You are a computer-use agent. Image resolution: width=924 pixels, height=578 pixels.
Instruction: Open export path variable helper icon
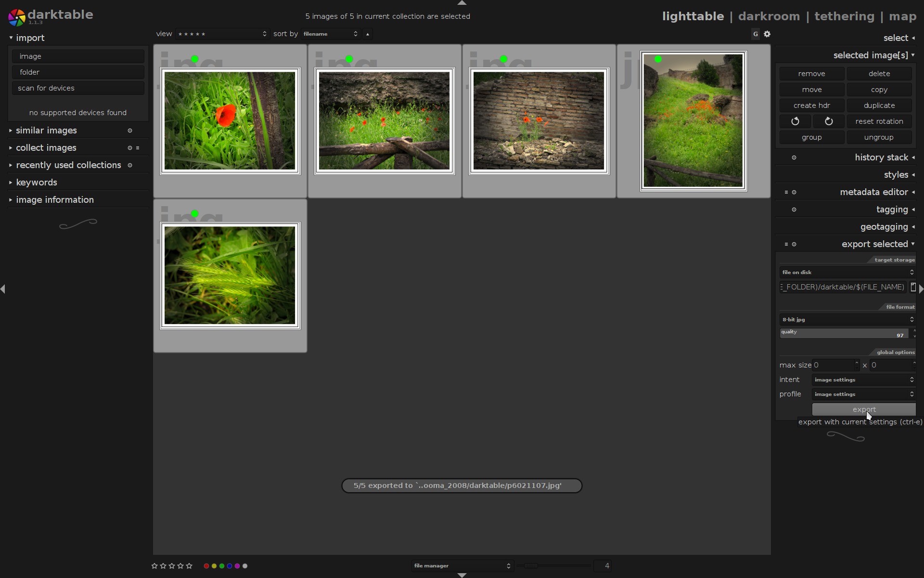(x=913, y=287)
